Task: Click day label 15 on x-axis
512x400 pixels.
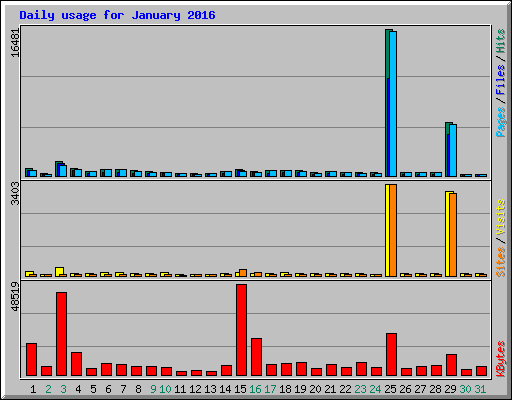Action: [x=240, y=389]
